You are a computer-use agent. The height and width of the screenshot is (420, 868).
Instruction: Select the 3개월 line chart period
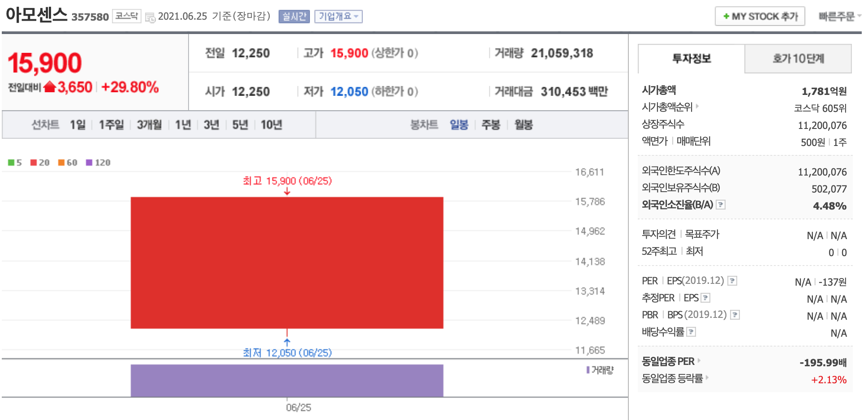(149, 124)
